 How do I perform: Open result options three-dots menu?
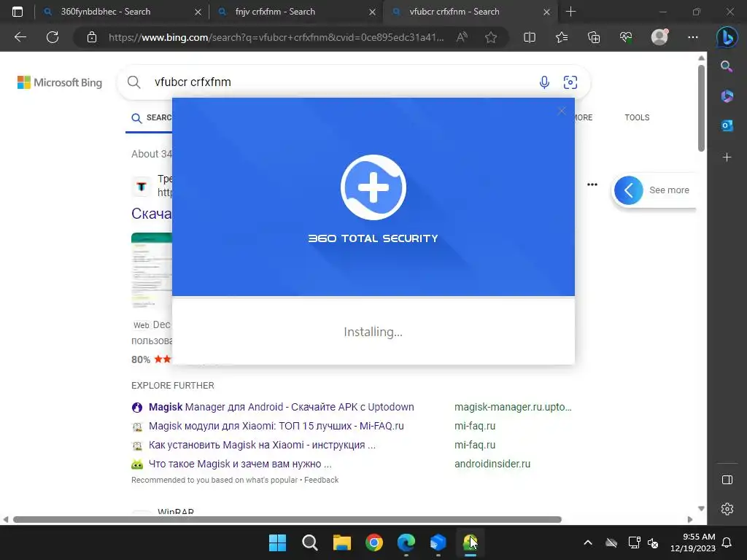point(592,184)
